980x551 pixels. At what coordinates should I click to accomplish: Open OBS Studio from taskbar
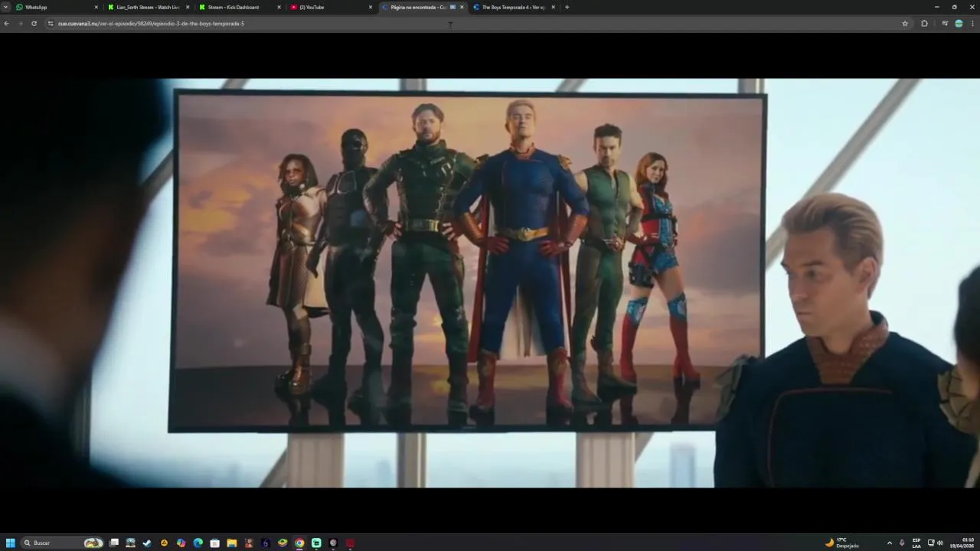tap(333, 543)
